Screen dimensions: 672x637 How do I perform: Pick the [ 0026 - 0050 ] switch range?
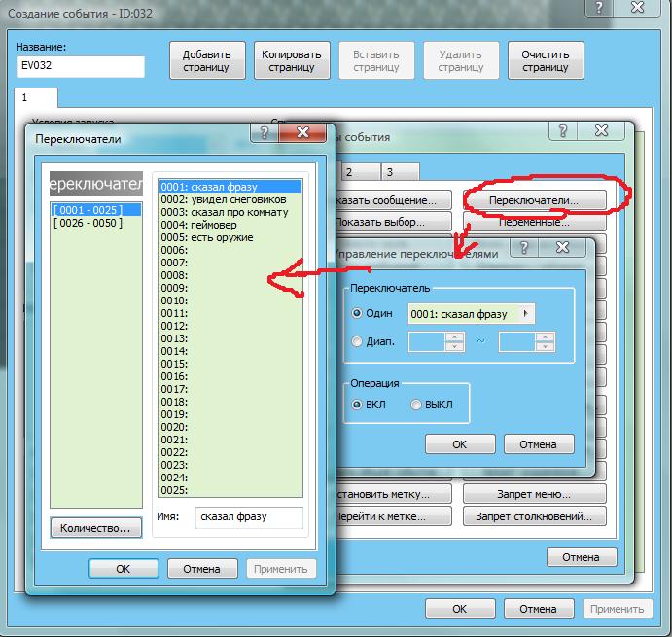[86, 223]
